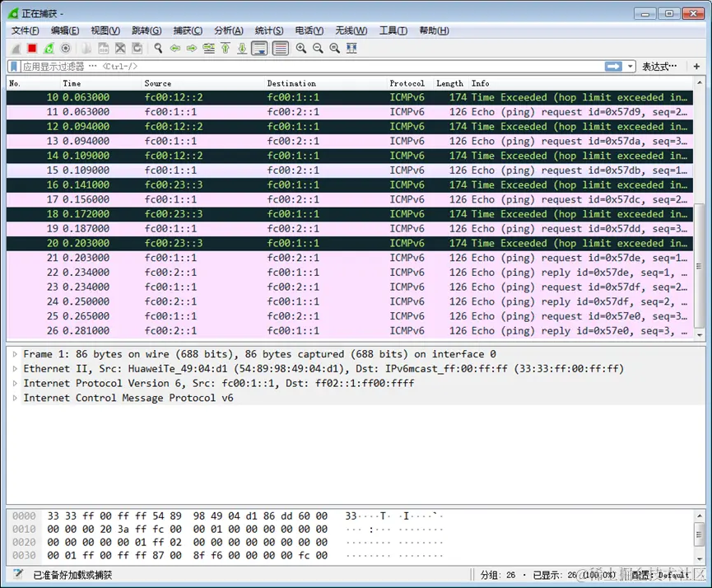Open the 工具(T) menu
Viewport: 712px width, 588px height.
[393, 30]
